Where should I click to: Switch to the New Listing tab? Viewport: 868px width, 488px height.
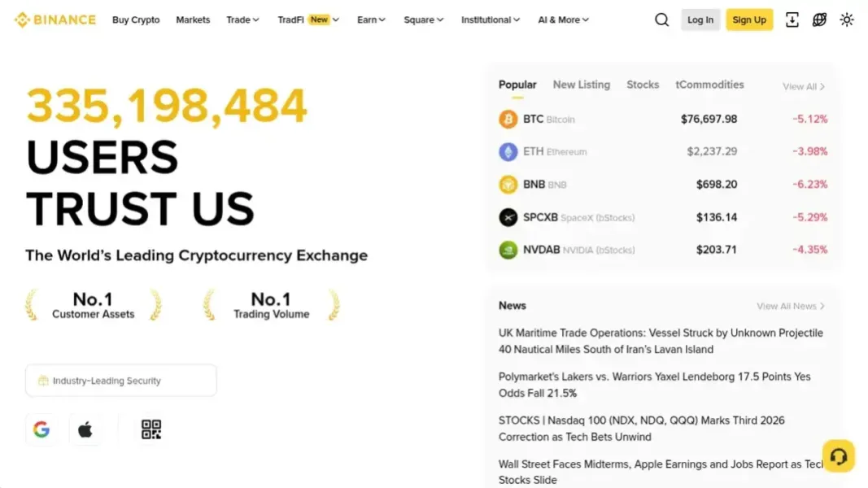tap(582, 85)
